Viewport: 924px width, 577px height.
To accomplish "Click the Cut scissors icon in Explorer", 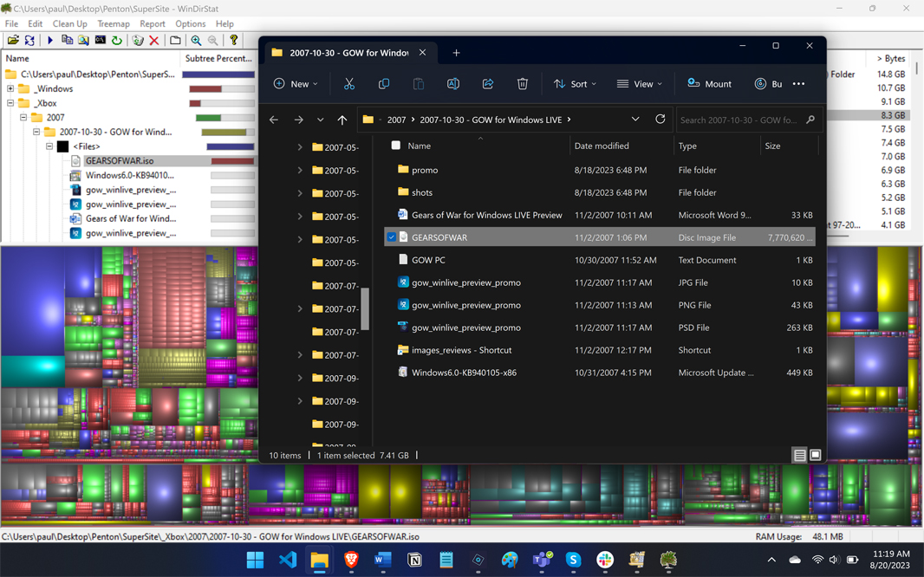I will coord(349,84).
